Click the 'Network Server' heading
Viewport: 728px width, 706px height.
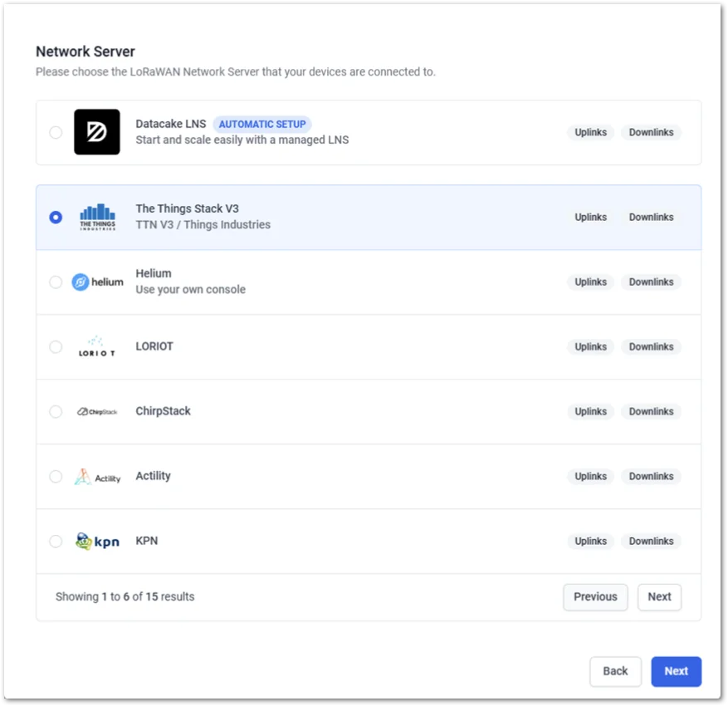(x=86, y=51)
